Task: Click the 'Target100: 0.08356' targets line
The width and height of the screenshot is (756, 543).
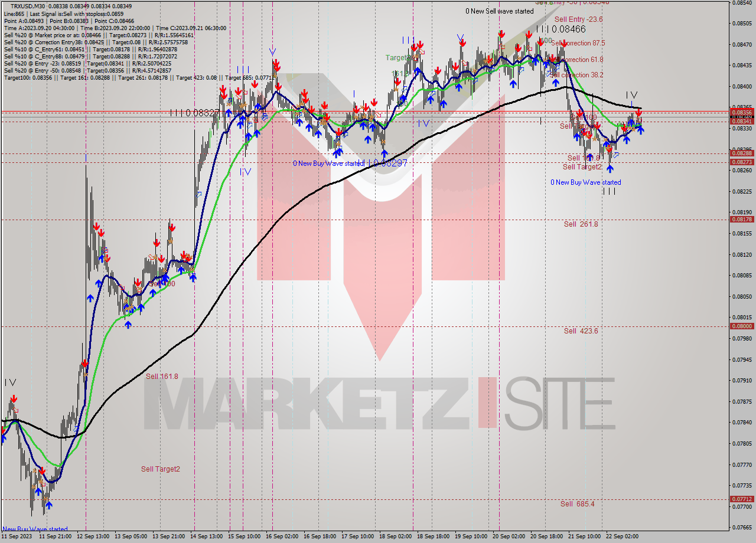Action: (139, 77)
